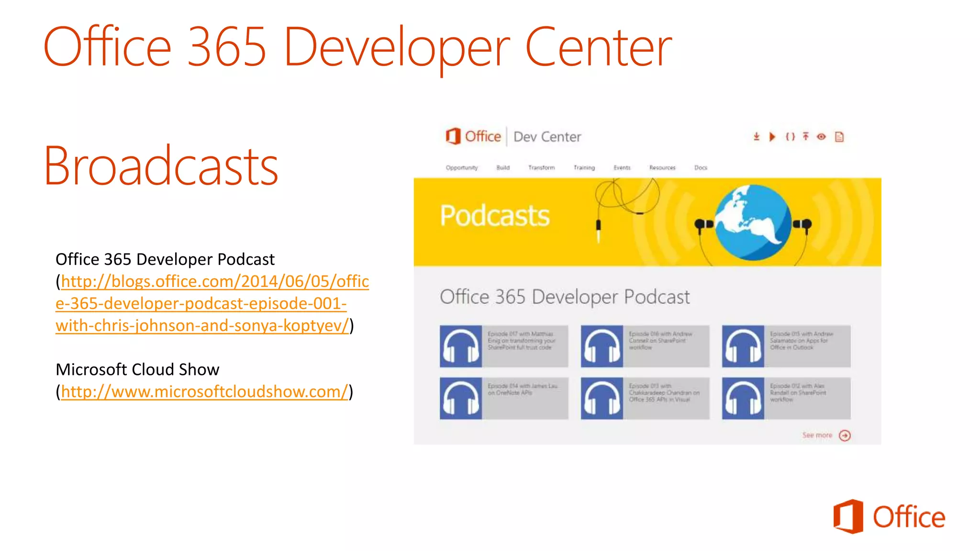
Task: Open the Docs menu item
Action: [x=701, y=168]
